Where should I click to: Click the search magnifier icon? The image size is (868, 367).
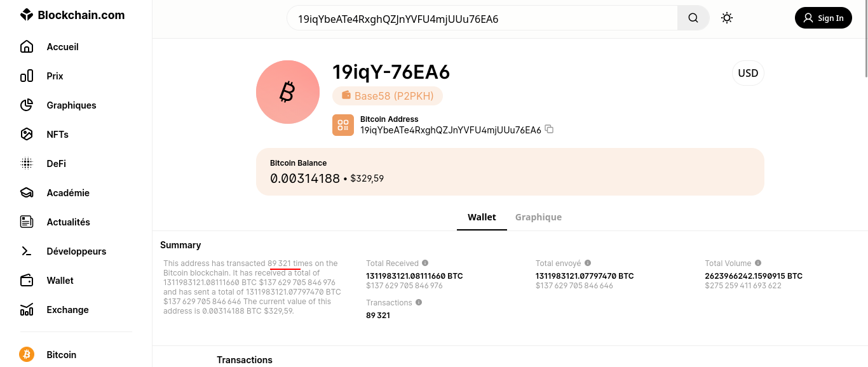click(693, 18)
